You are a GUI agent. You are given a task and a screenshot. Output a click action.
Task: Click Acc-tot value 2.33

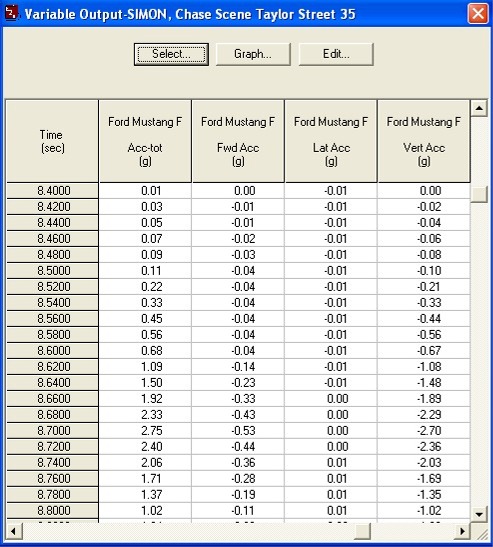(145, 415)
